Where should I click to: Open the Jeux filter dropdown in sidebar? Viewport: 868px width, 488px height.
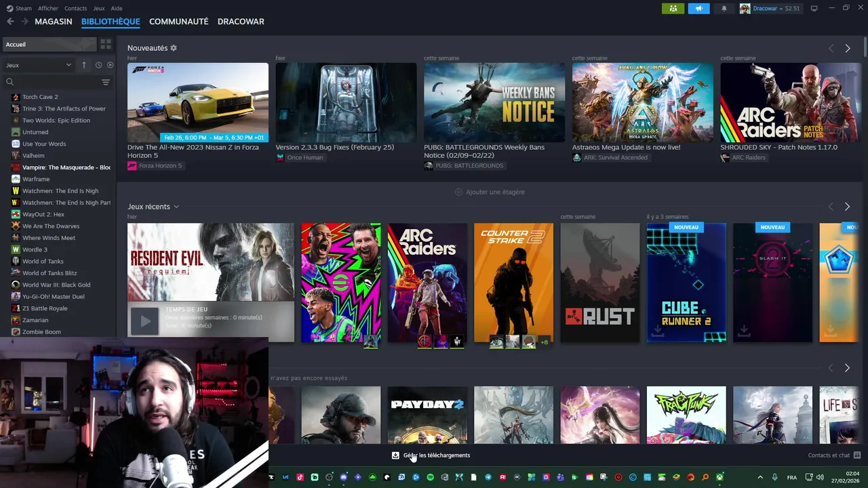coord(39,65)
